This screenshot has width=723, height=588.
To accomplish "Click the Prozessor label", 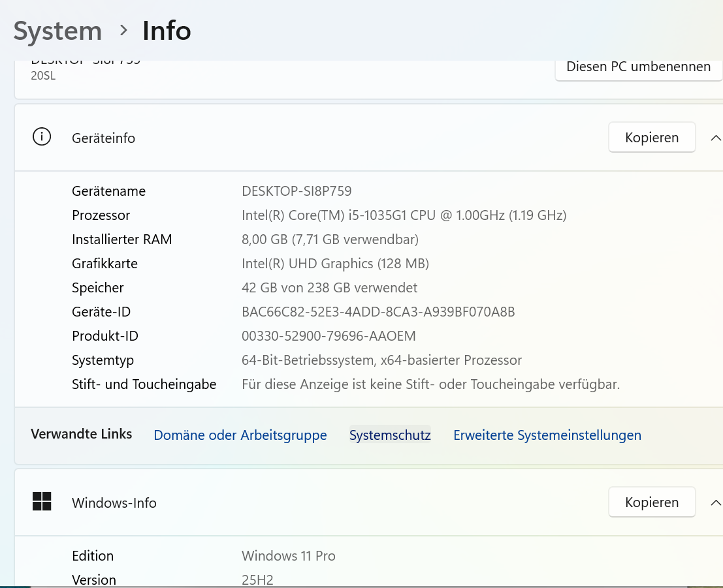I will (101, 215).
